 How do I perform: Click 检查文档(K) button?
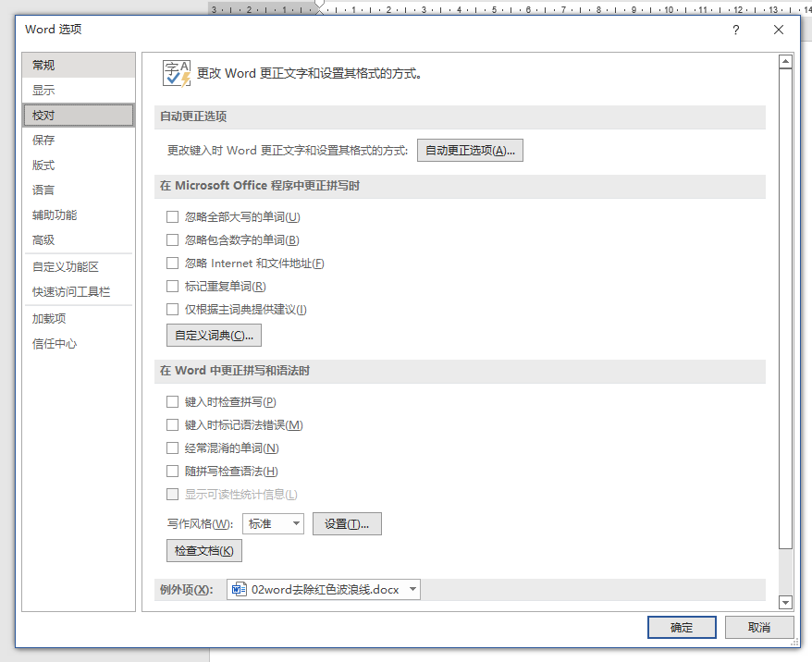(204, 551)
